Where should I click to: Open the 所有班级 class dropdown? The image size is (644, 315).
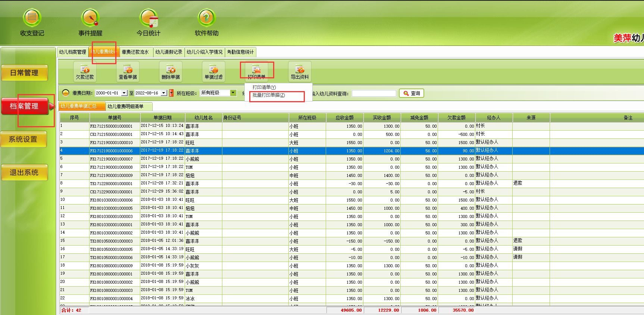pos(233,93)
